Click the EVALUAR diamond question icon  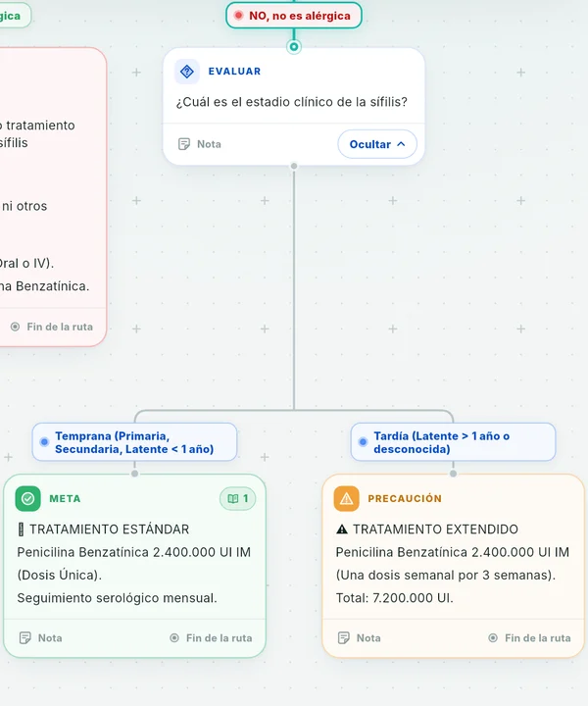point(187,72)
